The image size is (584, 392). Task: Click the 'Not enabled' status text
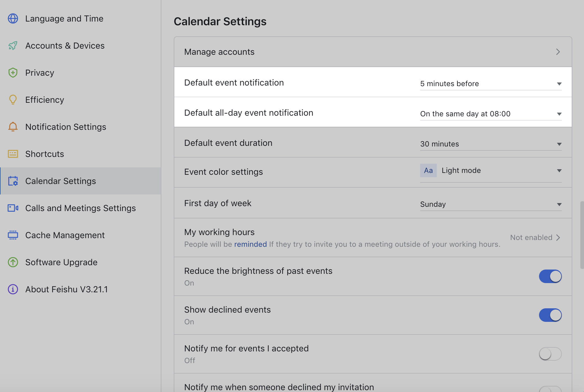(531, 238)
